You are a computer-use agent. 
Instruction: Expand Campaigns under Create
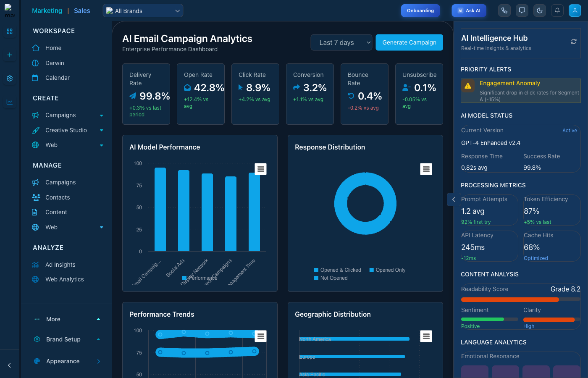click(102, 115)
